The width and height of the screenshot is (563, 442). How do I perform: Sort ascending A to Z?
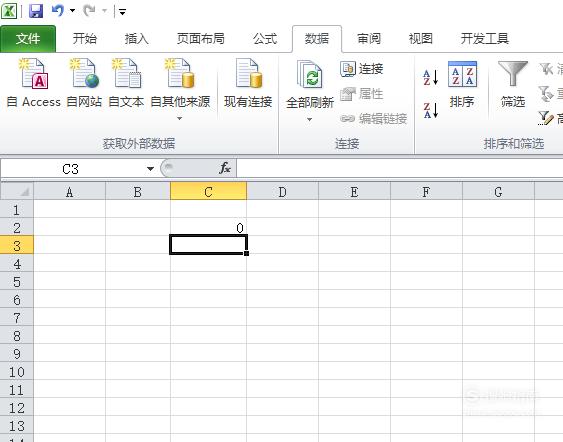pos(431,78)
